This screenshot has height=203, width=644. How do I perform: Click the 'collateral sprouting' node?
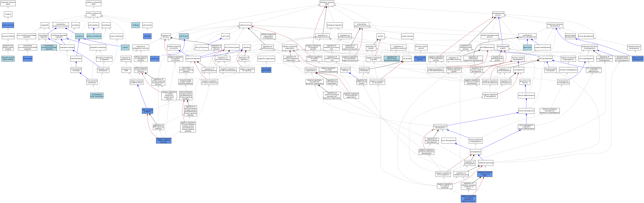click(x=485, y=163)
